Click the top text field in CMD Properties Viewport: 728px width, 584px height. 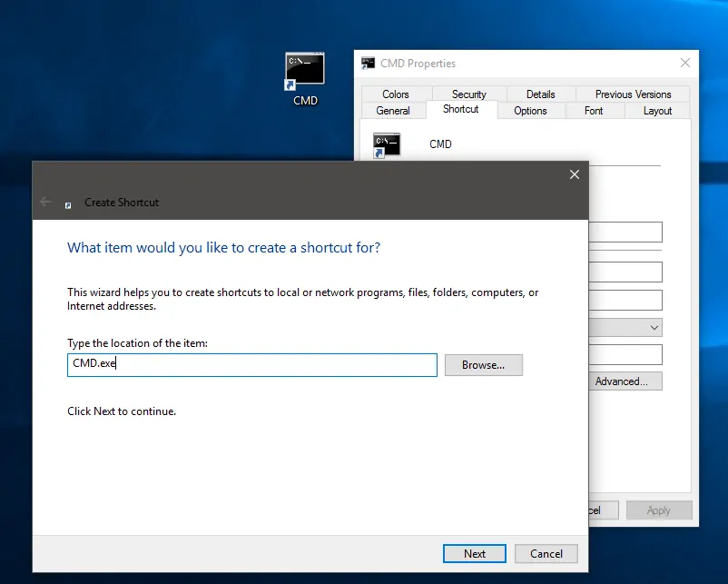(625, 232)
